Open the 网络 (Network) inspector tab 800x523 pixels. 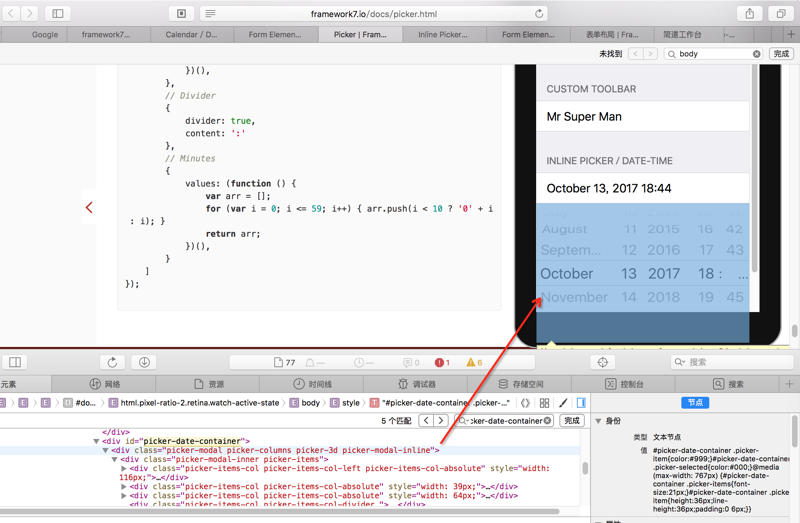pyautogui.click(x=105, y=384)
